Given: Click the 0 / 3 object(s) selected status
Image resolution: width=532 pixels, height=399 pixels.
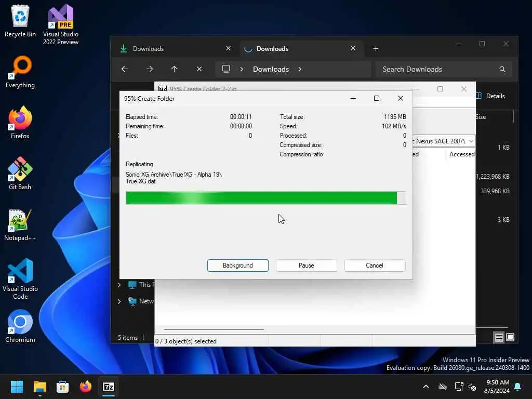Looking at the screenshot, I should point(186,341).
